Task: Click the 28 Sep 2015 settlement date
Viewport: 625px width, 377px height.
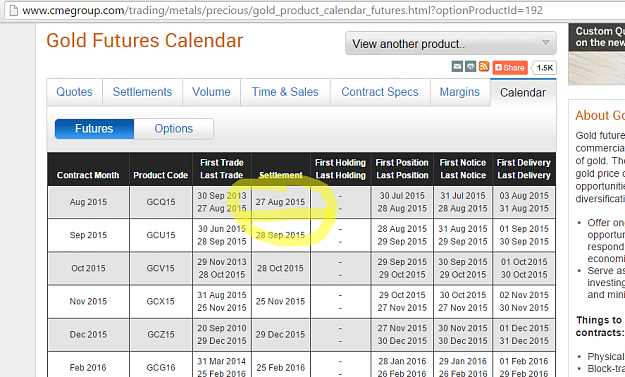Action: click(280, 235)
